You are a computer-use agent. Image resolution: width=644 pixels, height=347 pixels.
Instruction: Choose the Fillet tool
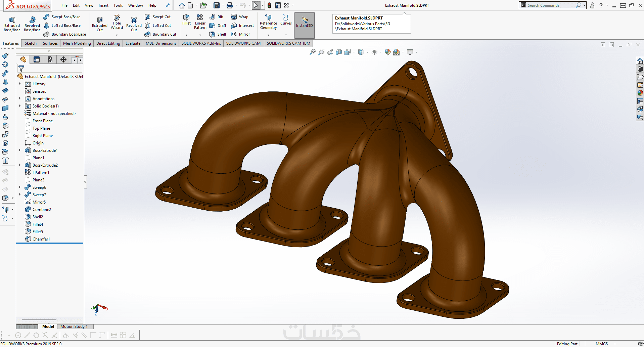click(186, 19)
